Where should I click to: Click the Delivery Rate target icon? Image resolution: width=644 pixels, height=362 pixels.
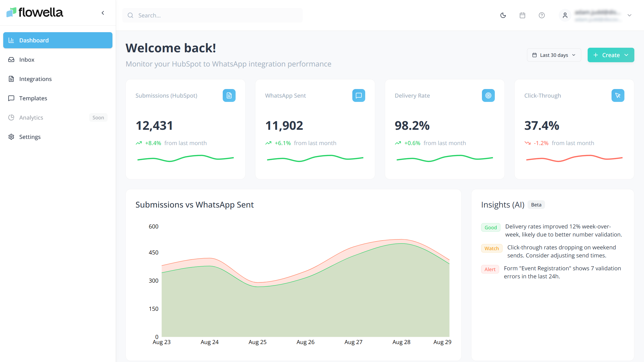pyautogui.click(x=488, y=95)
